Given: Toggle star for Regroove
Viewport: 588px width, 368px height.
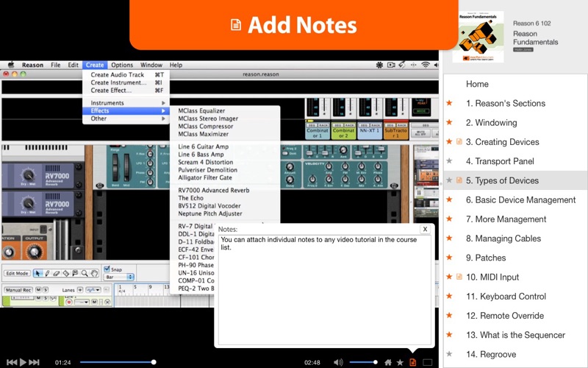Looking at the screenshot, I should [449, 354].
